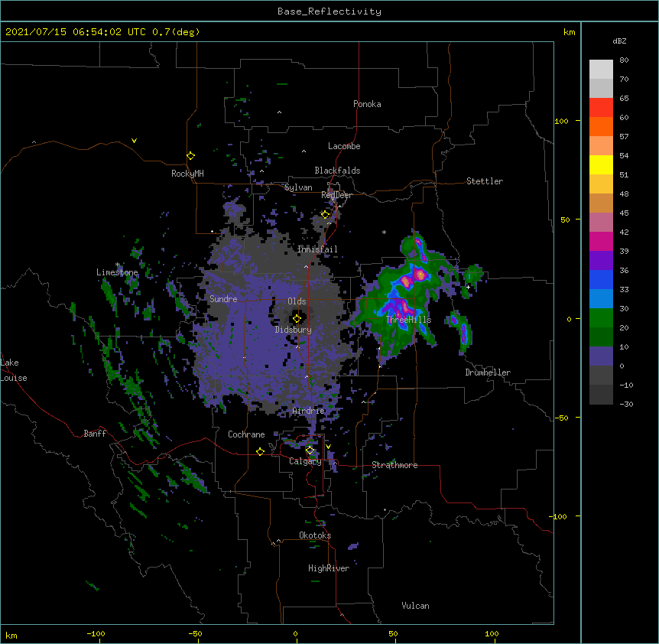Pick the blue swatch between 36 and 33
This screenshot has width=659, height=644.
click(601, 279)
